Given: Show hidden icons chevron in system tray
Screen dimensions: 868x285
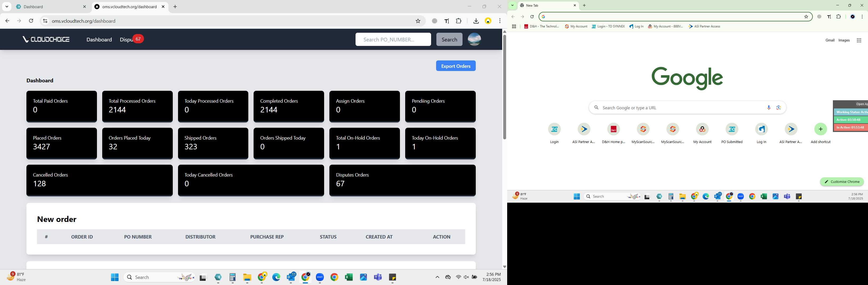Looking at the screenshot, I should (437, 277).
